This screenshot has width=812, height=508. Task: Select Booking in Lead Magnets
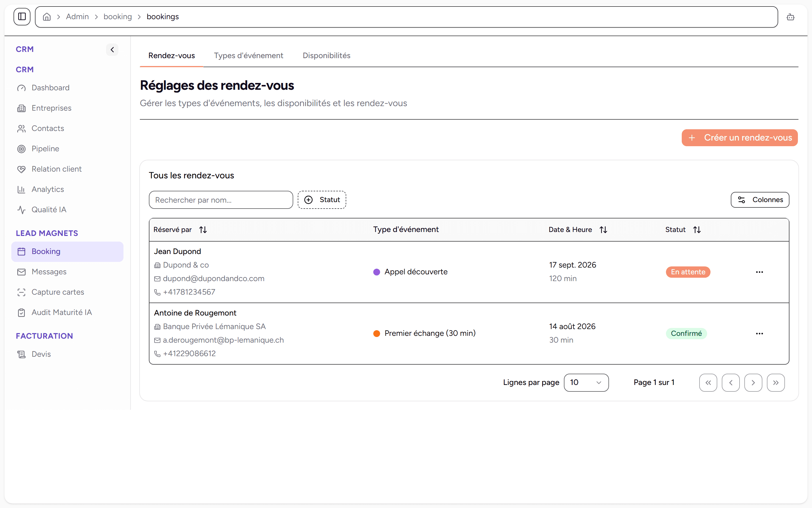point(67,252)
